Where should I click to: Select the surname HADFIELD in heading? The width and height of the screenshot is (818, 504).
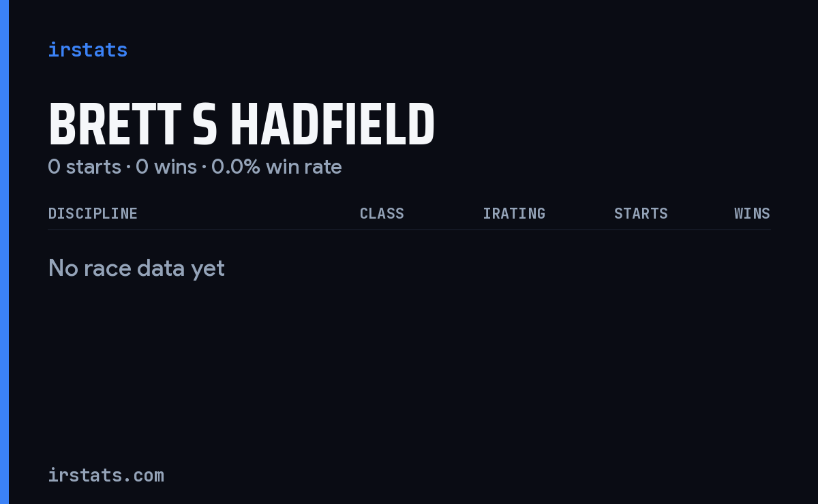pos(333,125)
